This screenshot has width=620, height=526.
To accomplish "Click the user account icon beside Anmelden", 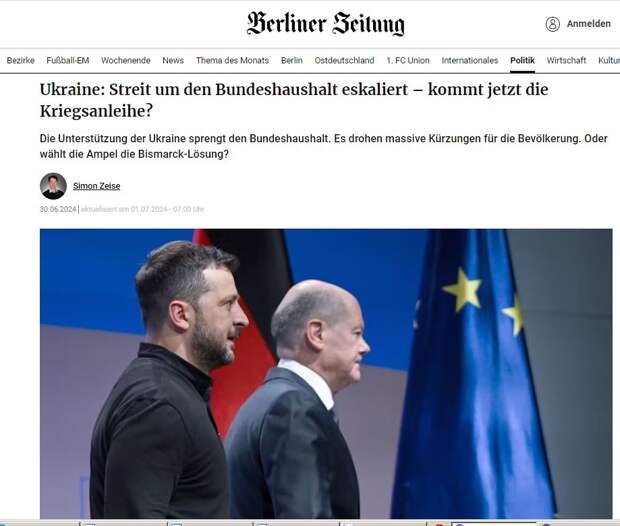I will (x=552, y=24).
